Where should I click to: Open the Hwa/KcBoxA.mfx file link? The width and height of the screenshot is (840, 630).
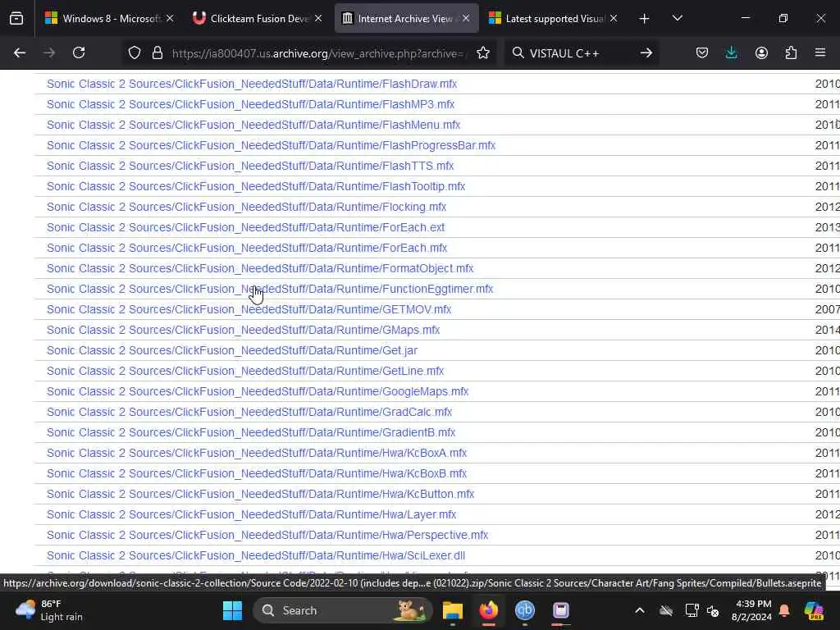tap(257, 453)
